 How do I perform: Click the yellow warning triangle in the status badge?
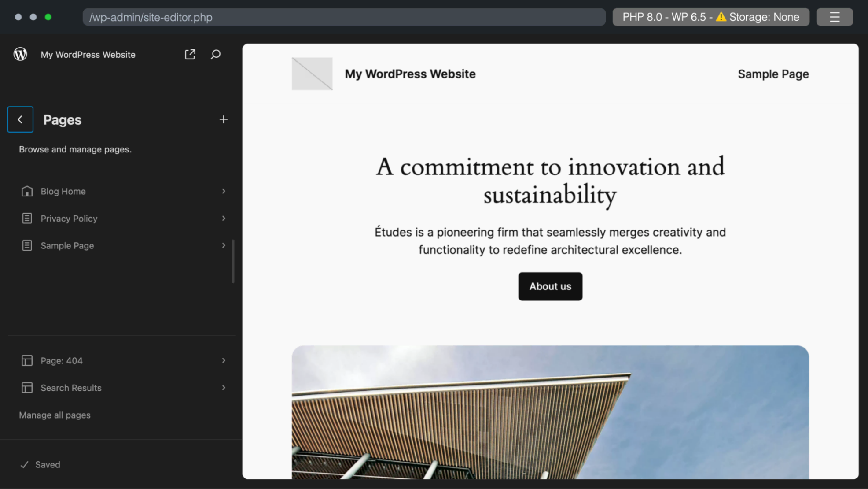[721, 17]
